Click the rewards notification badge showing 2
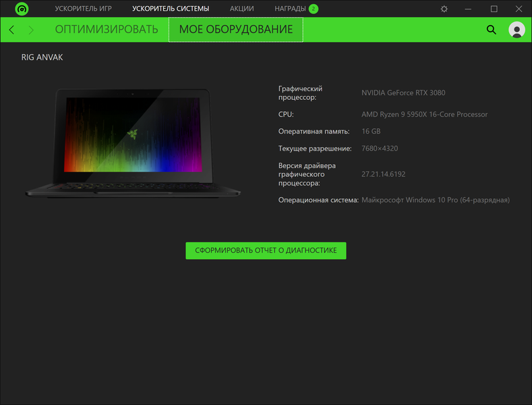Screen dimensions: 532x405 pyautogui.click(x=314, y=9)
